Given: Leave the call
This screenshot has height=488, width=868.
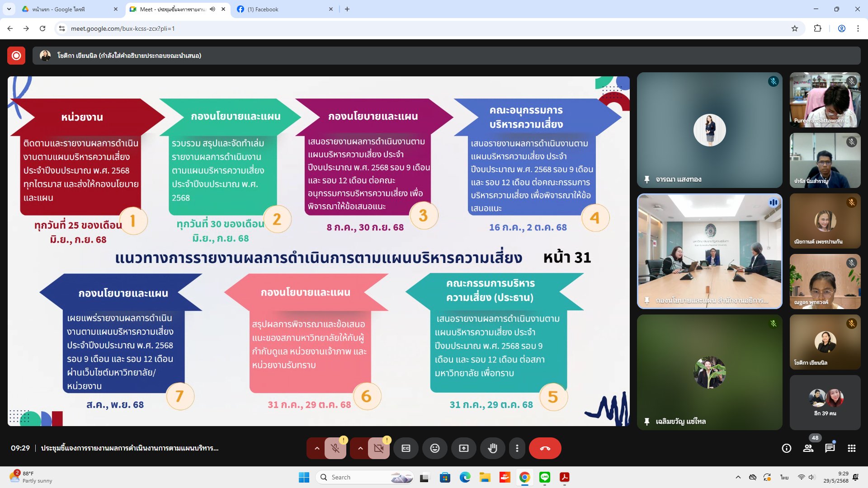Looking at the screenshot, I should pos(545,448).
